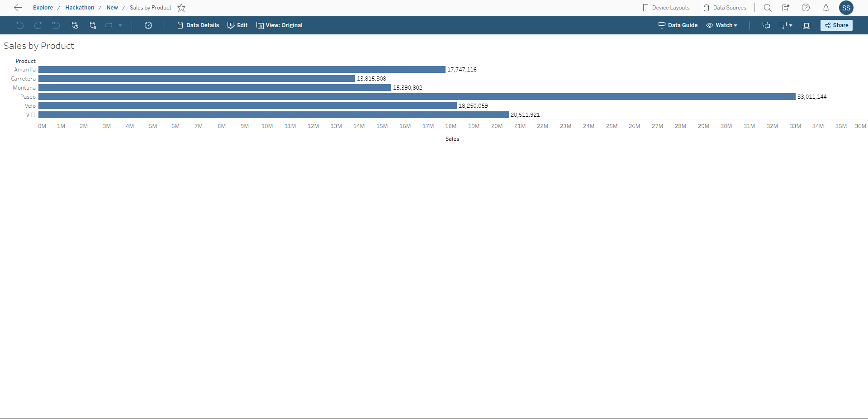Open the Data Guide pane
The width and height of the screenshot is (868, 419).
[678, 25]
